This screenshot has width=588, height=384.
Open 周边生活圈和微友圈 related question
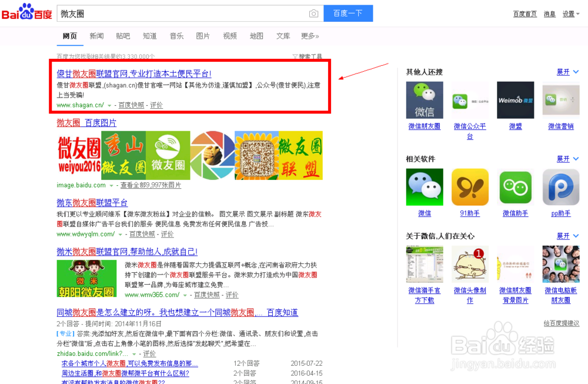(125, 373)
